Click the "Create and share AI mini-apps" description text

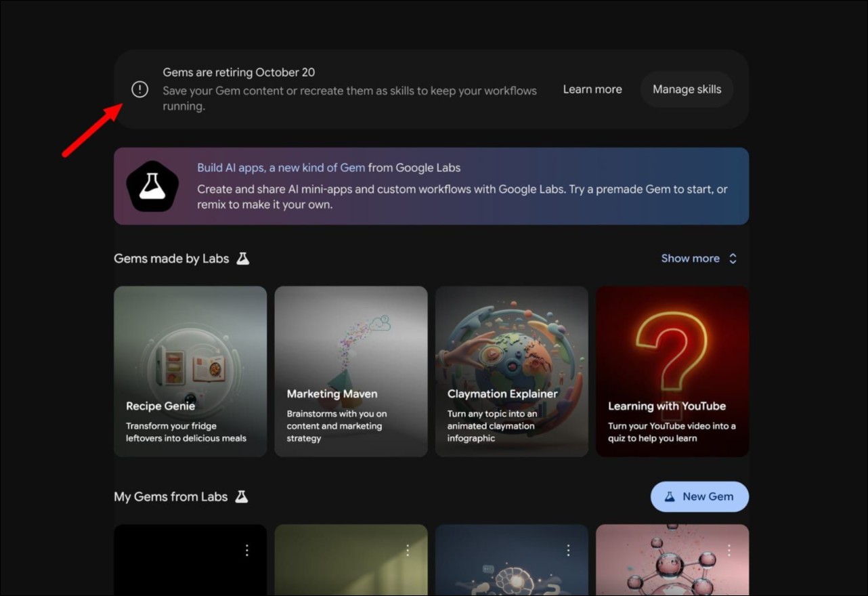tap(462, 196)
